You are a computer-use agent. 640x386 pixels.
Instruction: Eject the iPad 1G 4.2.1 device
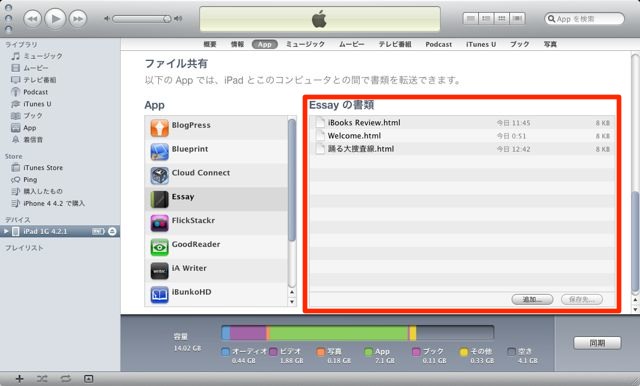112,231
